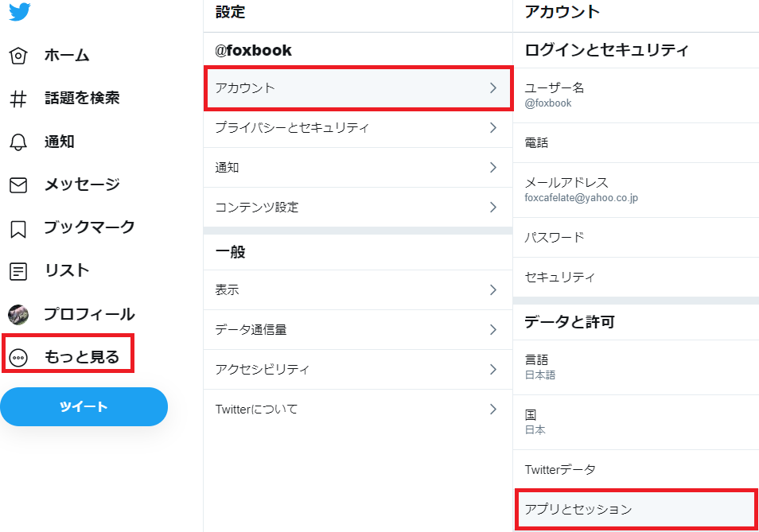The width and height of the screenshot is (759, 532).
Task: Click the 日本 country value
Action: [x=535, y=429]
